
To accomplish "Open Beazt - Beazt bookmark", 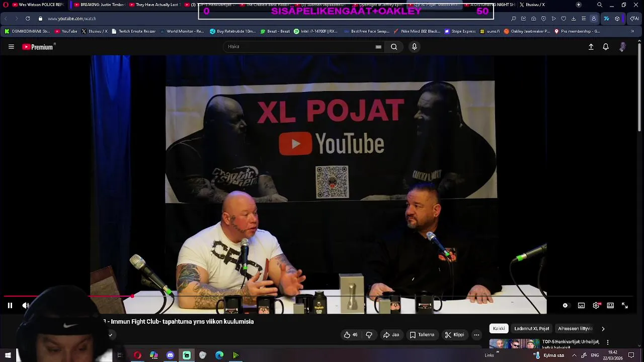I will coord(275,31).
